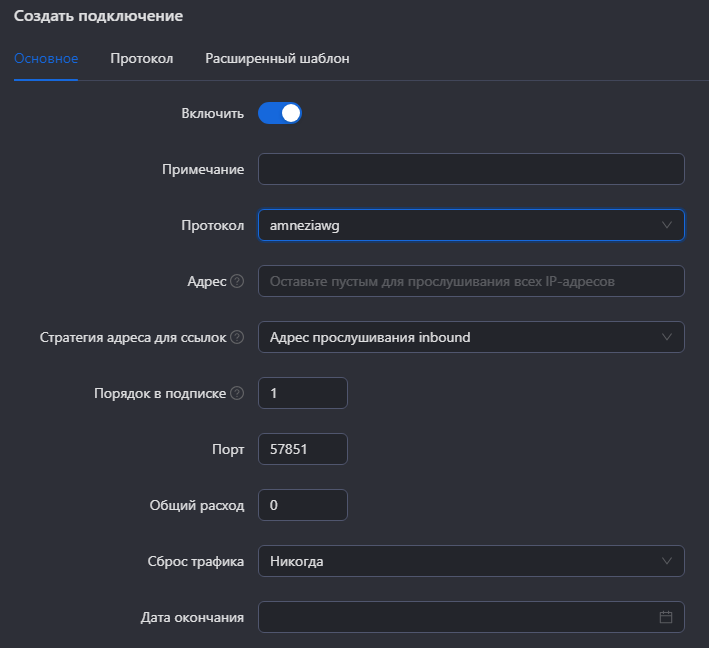Click the Порядок в подписке number field
This screenshot has width=709, height=648.
pyautogui.click(x=303, y=393)
